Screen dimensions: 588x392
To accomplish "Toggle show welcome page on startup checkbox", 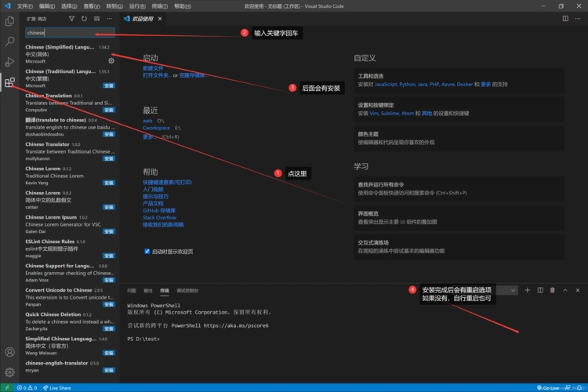I will click(147, 252).
